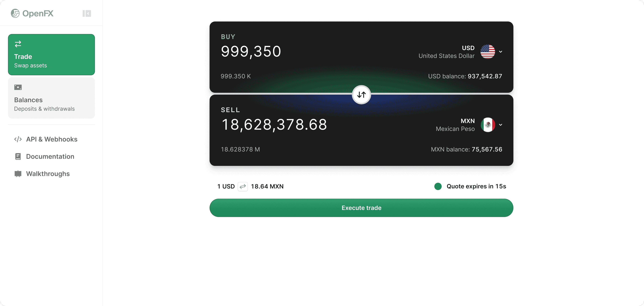The height and width of the screenshot is (306, 644).
Task: Switch to the Balances section
Action: 51,98
